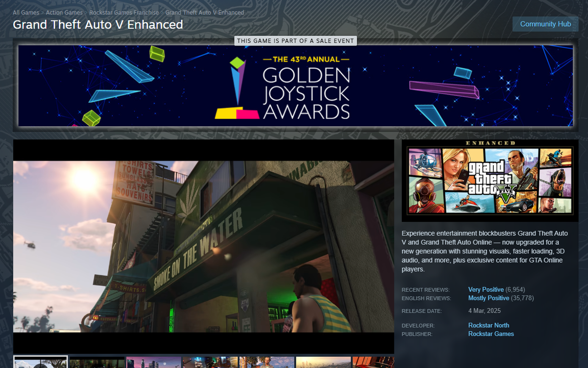Open the Community Hub
The width and height of the screenshot is (588, 368).
(x=545, y=24)
